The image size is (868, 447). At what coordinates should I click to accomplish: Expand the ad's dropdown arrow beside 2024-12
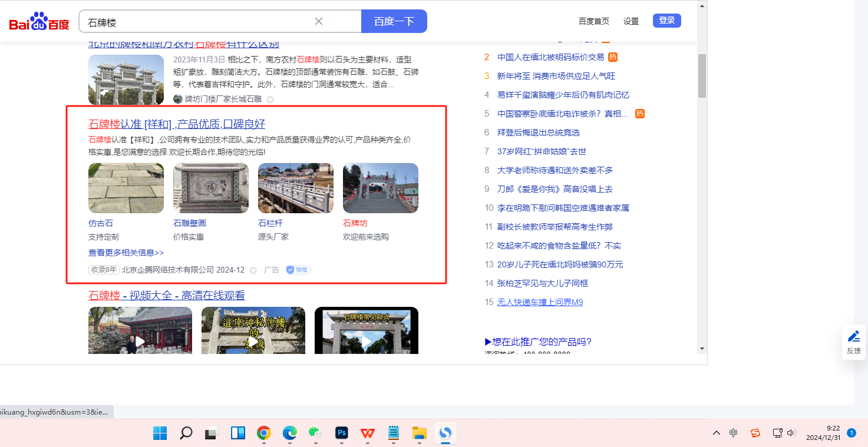[253, 270]
